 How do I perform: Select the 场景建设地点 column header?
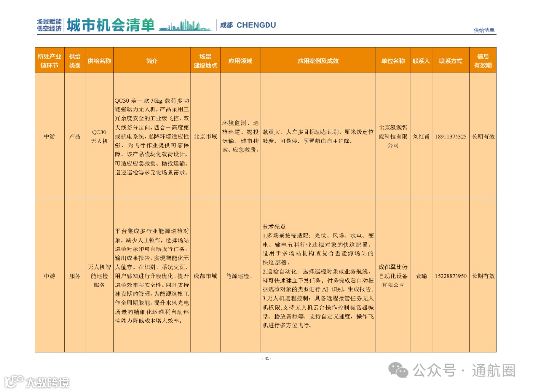[205, 61]
